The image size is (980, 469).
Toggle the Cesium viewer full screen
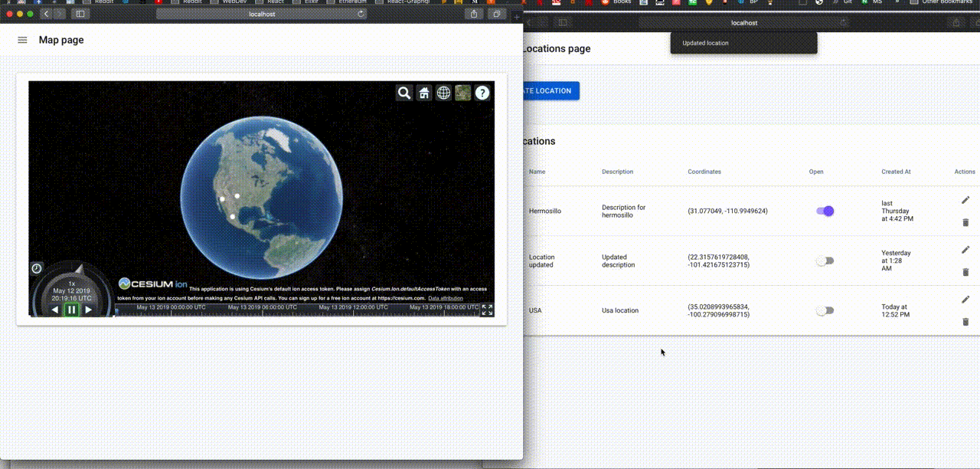click(x=487, y=310)
